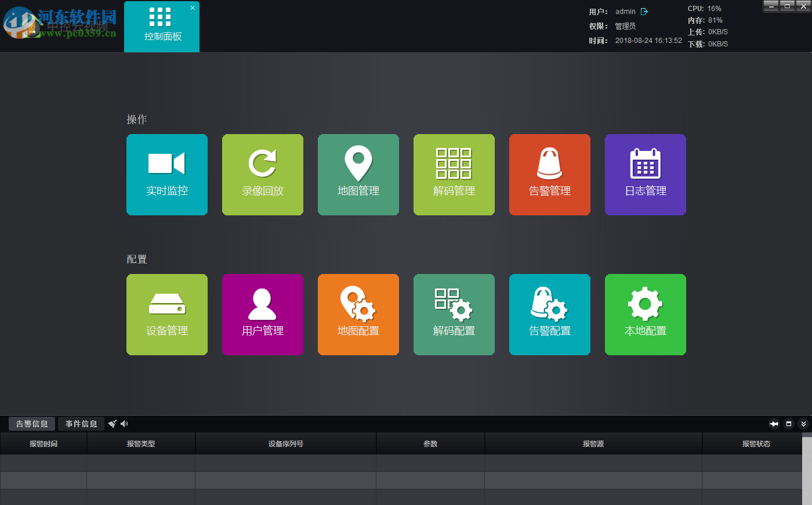The image size is (812, 505).
Task: Click the 管理员 permission value
Action: click(625, 26)
